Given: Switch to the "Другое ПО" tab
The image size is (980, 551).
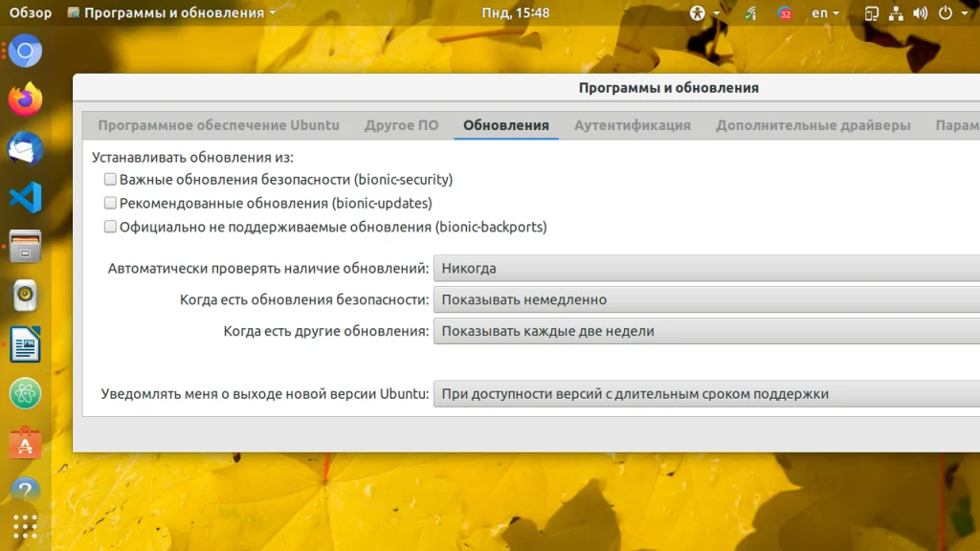Looking at the screenshot, I should [x=401, y=125].
